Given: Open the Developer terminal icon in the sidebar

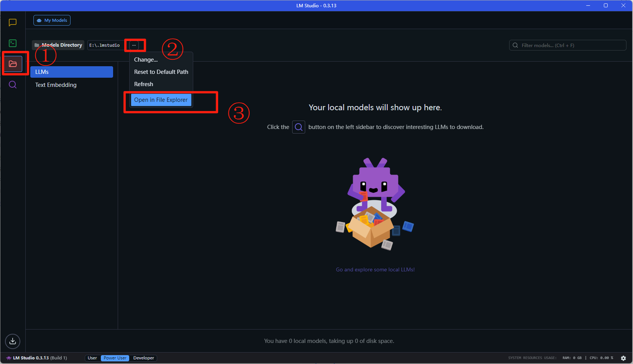Looking at the screenshot, I should point(13,43).
